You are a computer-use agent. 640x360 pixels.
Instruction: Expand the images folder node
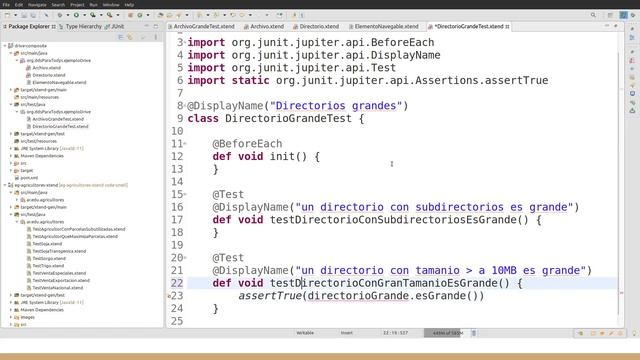pyautogui.click(x=11, y=317)
